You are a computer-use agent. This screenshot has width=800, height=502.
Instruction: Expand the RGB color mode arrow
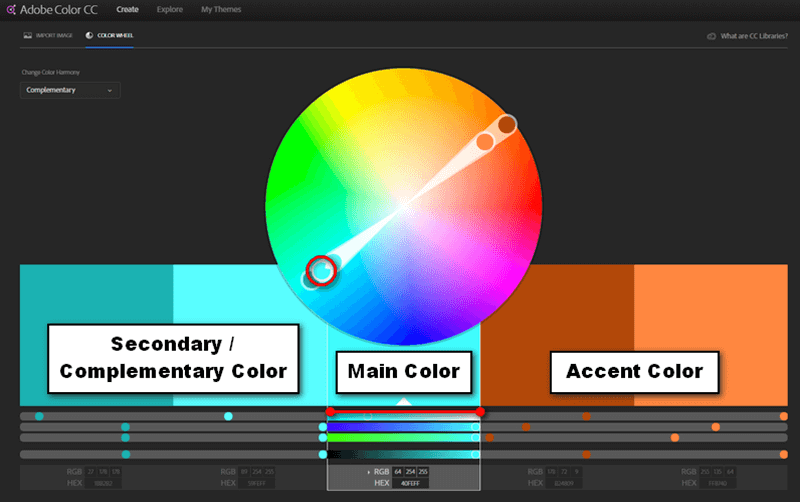click(368, 471)
